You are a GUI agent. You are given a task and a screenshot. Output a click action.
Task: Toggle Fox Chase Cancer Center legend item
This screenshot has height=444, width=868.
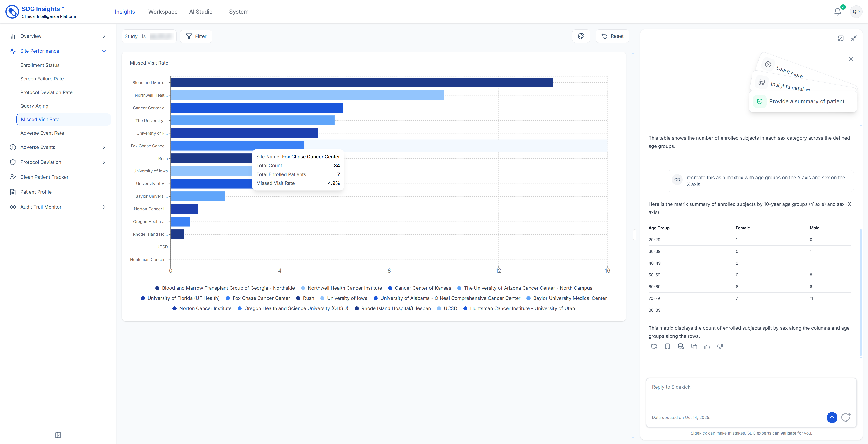pos(257,298)
